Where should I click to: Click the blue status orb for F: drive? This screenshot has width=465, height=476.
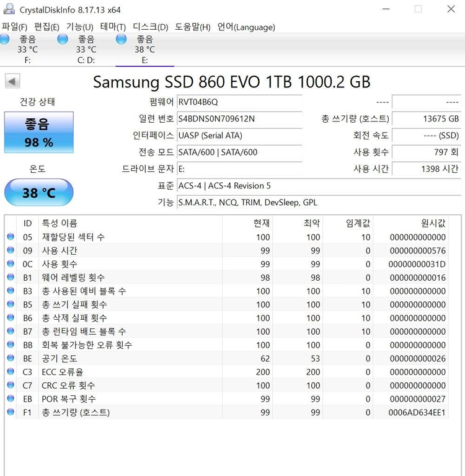coord(5,39)
